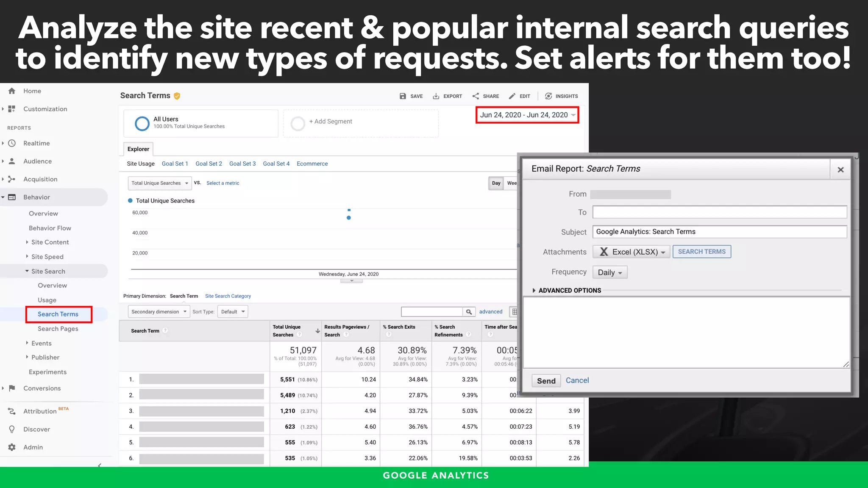The image size is (868, 488).
Task: Select the Site Usage tab
Action: (x=141, y=164)
